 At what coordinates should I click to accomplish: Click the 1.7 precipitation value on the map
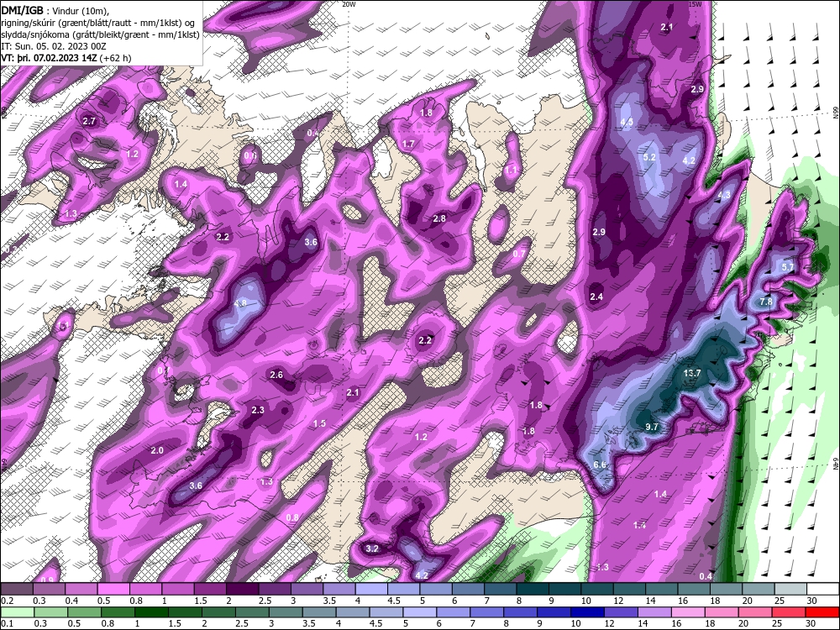tap(408, 144)
